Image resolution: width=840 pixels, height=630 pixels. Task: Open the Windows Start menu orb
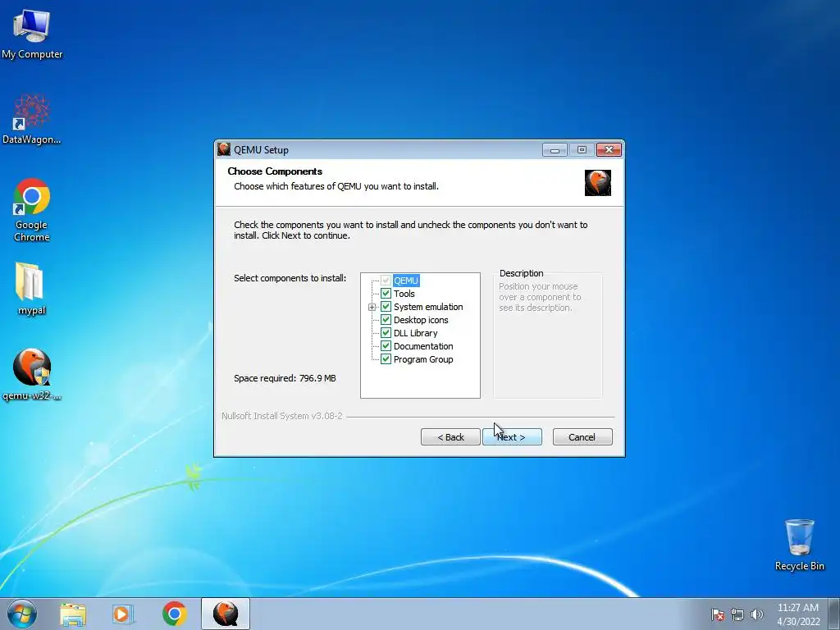coord(22,614)
